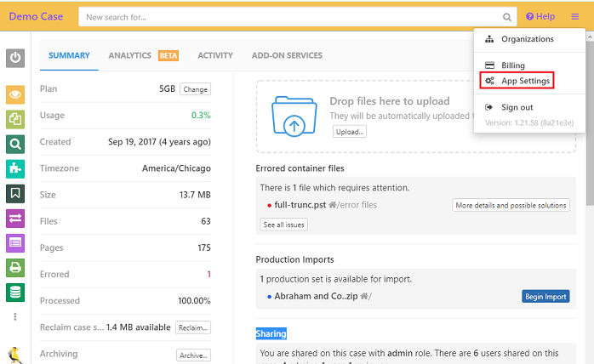Open the Activity tab
Screen dimensions: 594x364
click(x=215, y=56)
